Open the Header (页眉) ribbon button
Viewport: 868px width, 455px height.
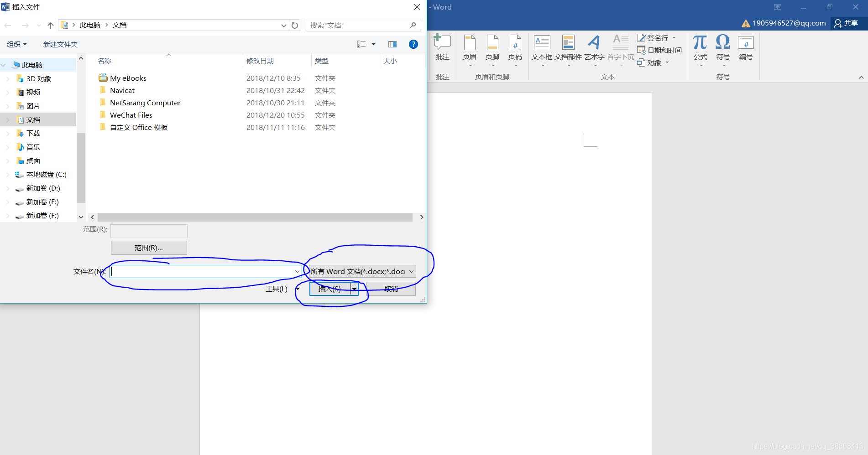tap(469, 50)
